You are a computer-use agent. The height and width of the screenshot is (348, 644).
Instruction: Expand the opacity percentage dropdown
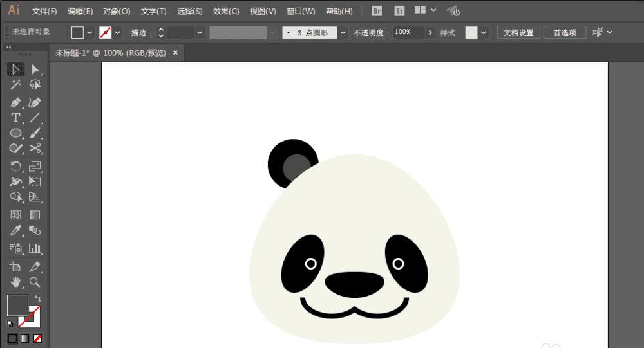point(430,32)
